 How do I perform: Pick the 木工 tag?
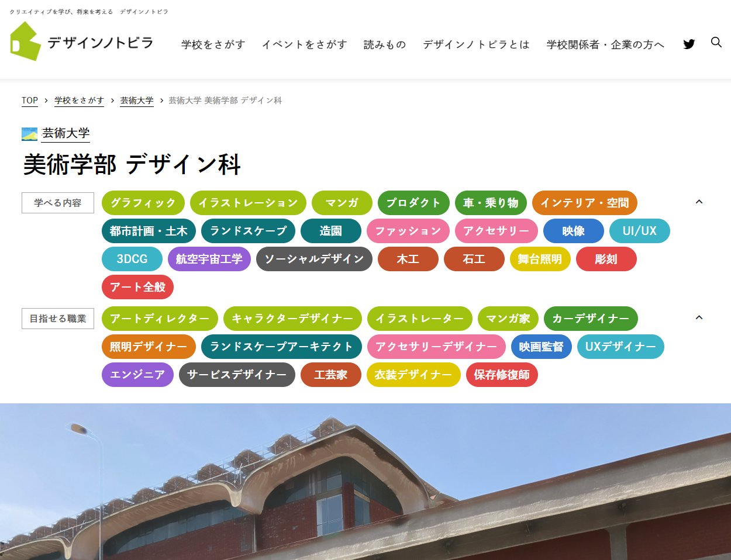pyautogui.click(x=408, y=259)
